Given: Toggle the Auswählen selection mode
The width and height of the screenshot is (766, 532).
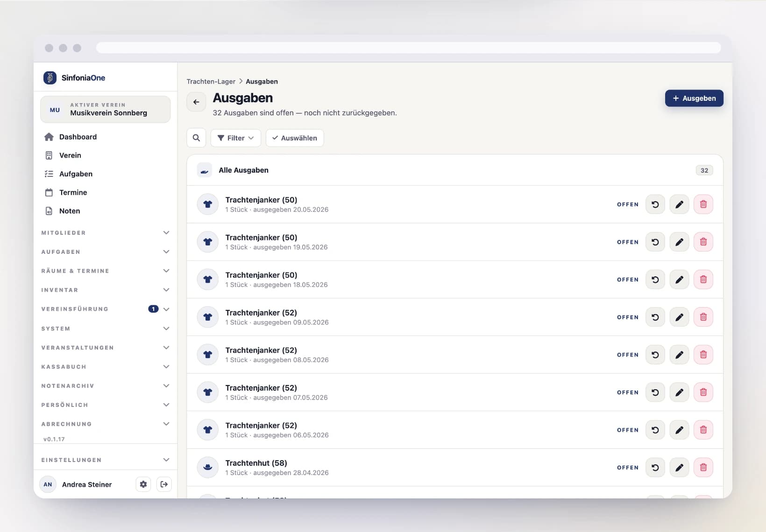Looking at the screenshot, I should [x=295, y=138].
